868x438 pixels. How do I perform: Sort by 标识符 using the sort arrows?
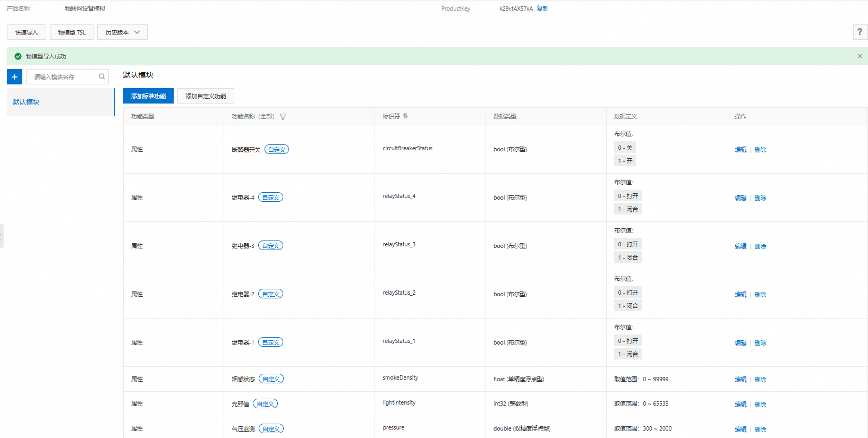[405, 116]
